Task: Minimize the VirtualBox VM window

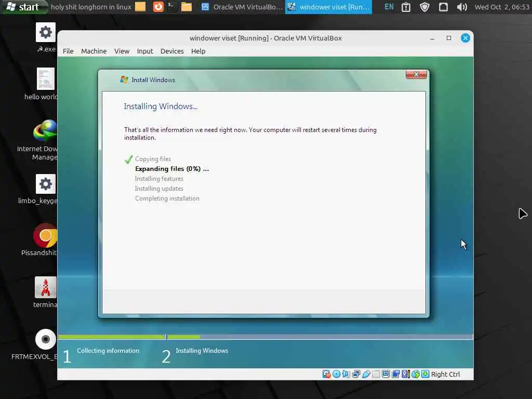Action: pyautogui.click(x=432, y=38)
